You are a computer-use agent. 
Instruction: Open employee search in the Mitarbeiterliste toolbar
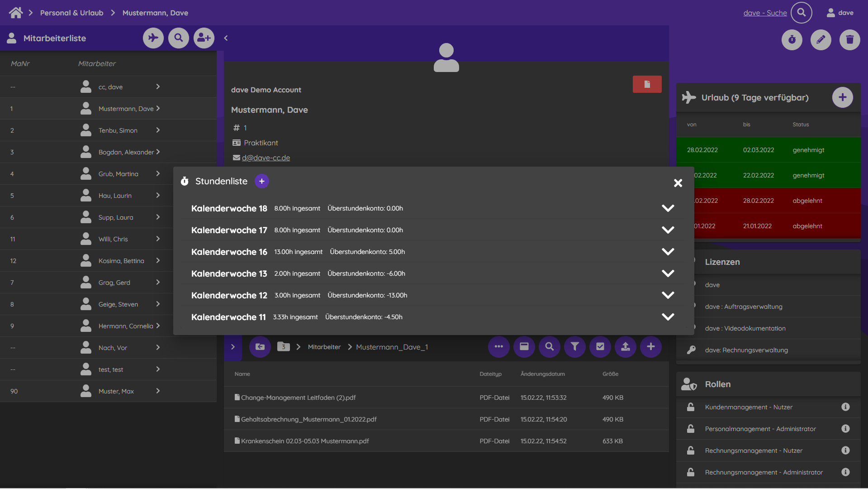point(178,38)
